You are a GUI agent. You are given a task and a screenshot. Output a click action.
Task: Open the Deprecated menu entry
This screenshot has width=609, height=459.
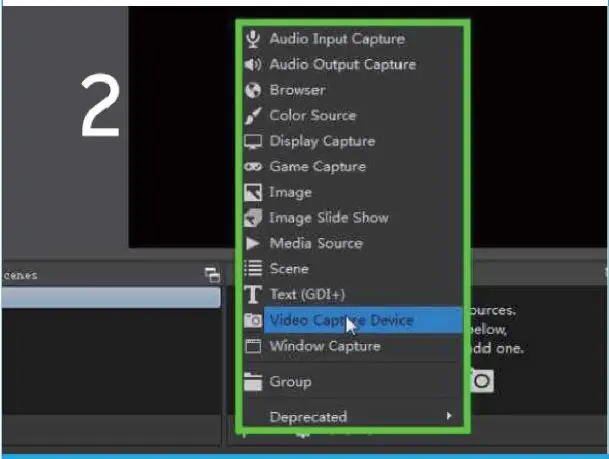(x=352, y=417)
